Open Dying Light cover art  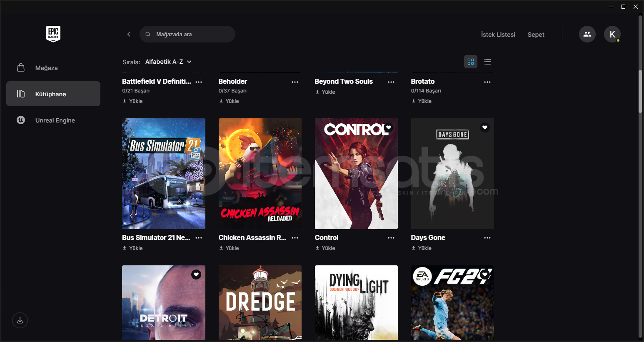pyautogui.click(x=356, y=303)
